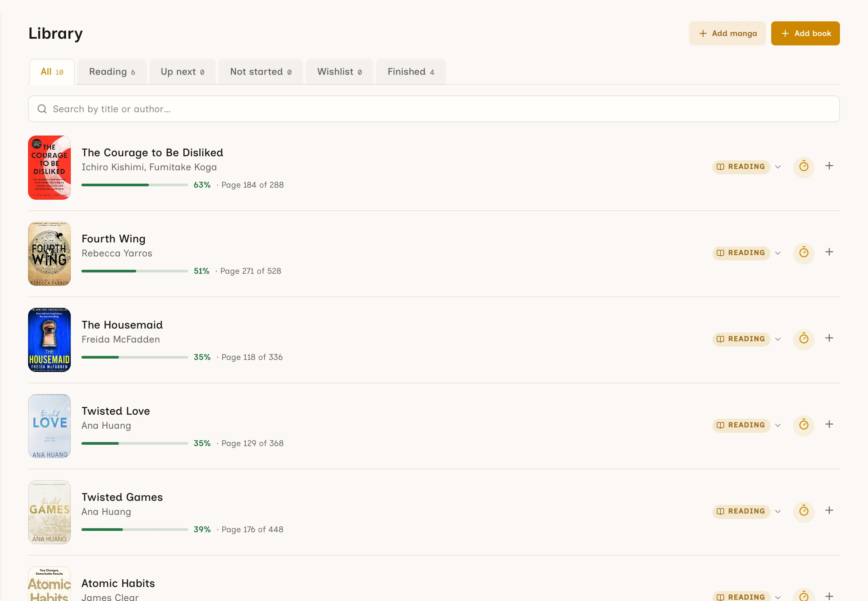Start reading timer for Fourth Wing
Image resolution: width=868 pixels, height=601 pixels.
point(804,253)
